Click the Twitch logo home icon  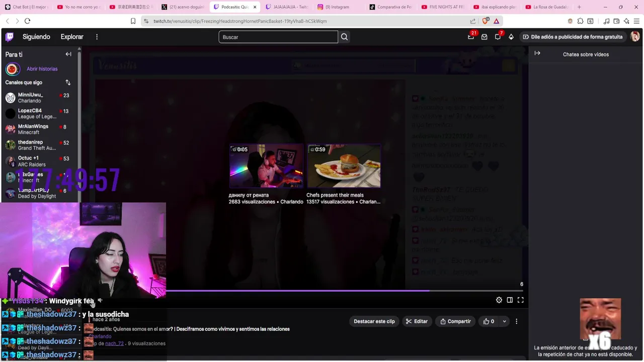coord(10,37)
